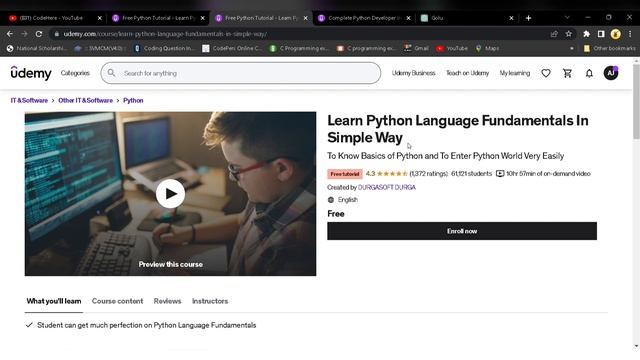Image resolution: width=640 pixels, height=360 pixels.
Task: Open instructor DURGASOFT DURGA profile
Action: [x=387, y=187]
